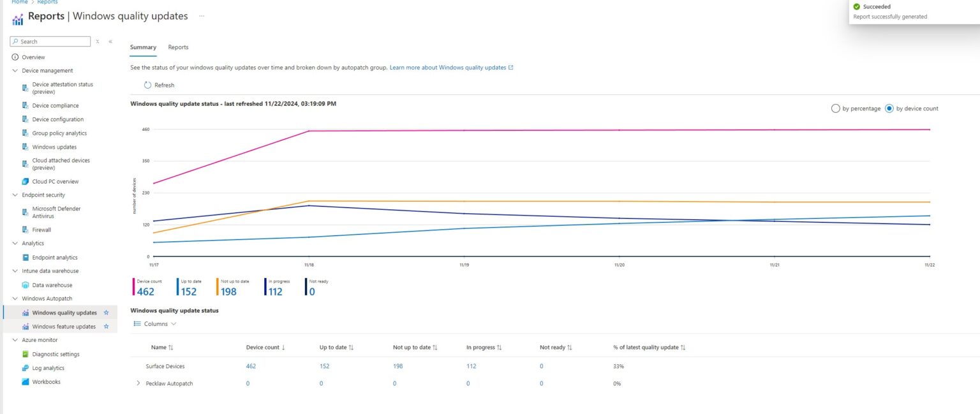Select Microsoft Defender Antivirus in sidebar
The image size is (980, 414).
(57, 212)
